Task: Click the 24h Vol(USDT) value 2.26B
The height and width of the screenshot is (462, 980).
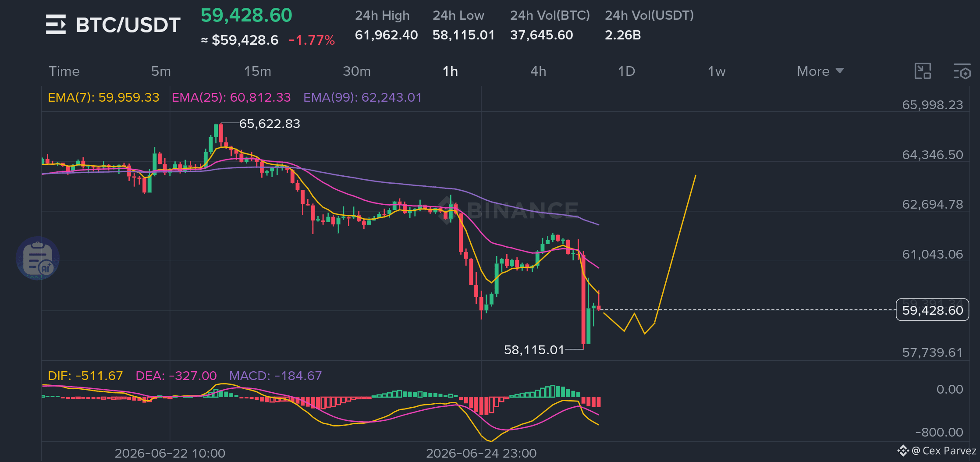Action: click(x=623, y=35)
